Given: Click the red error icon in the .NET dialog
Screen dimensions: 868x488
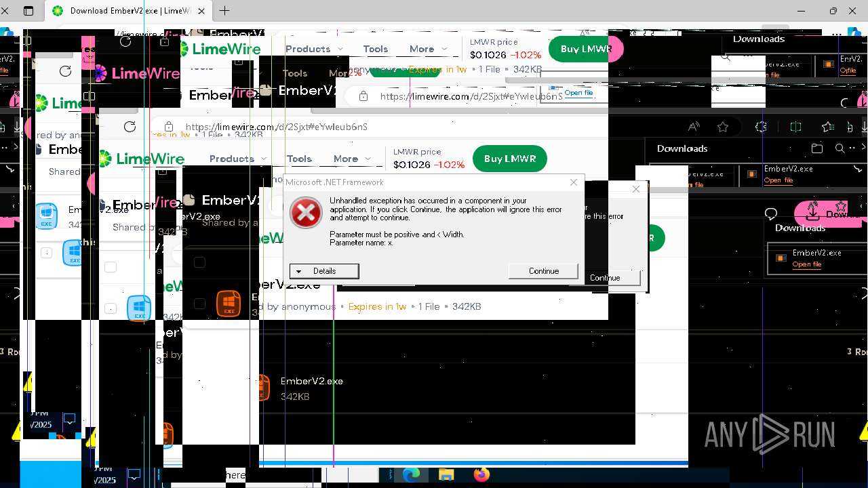Looking at the screenshot, I should point(306,213).
